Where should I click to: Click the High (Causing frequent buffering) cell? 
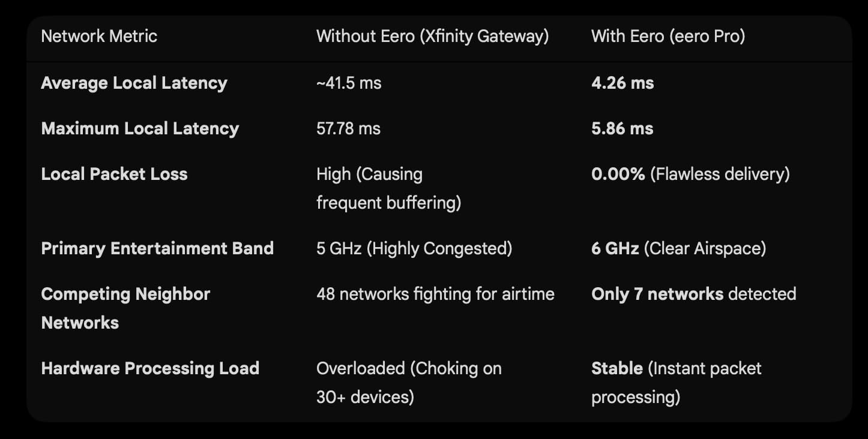click(389, 188)
